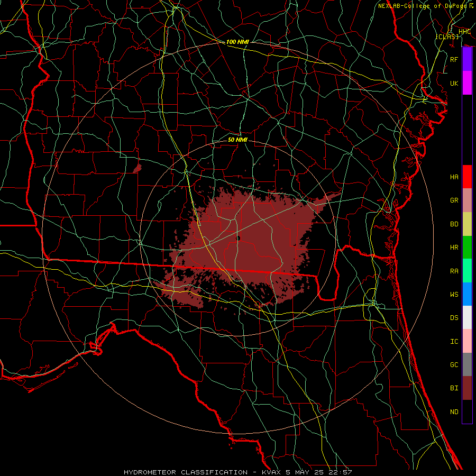476x476 pixels.
Task: Click the HA legend label
Action: (x=454, y=177)
